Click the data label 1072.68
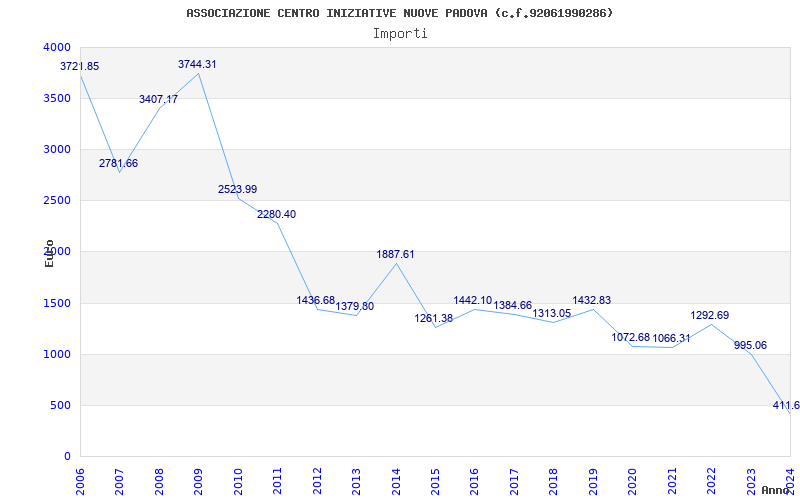This screenshot has width=800, height=500. point(631,337)
